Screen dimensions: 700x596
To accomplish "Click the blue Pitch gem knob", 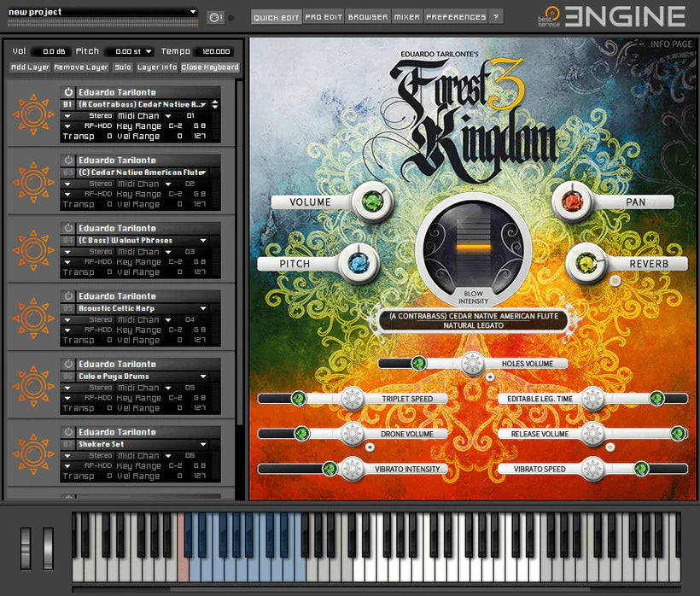I will [x=359, y=263].
